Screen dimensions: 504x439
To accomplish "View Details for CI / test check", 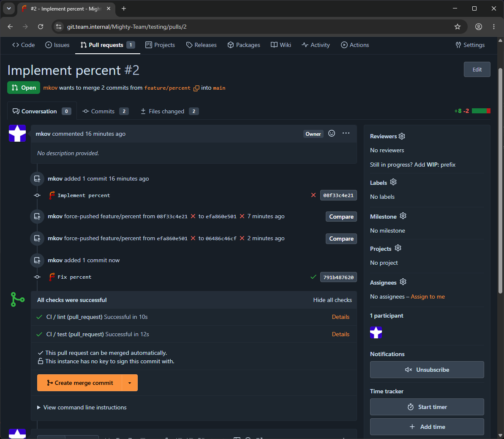I will (341, 334).
